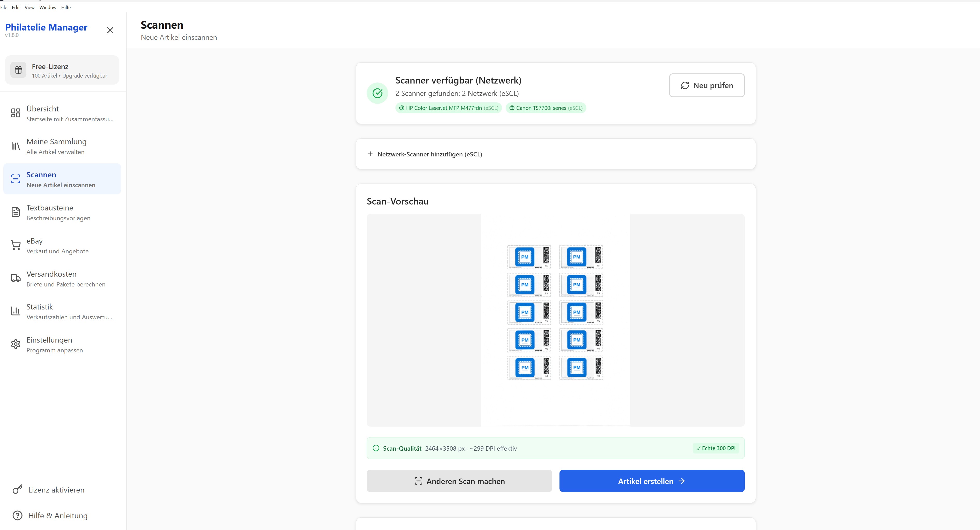Viewport: 980px width, 530px height.
Task: Click the Übersicht dashboard grid icon
Action: point(16,113)
